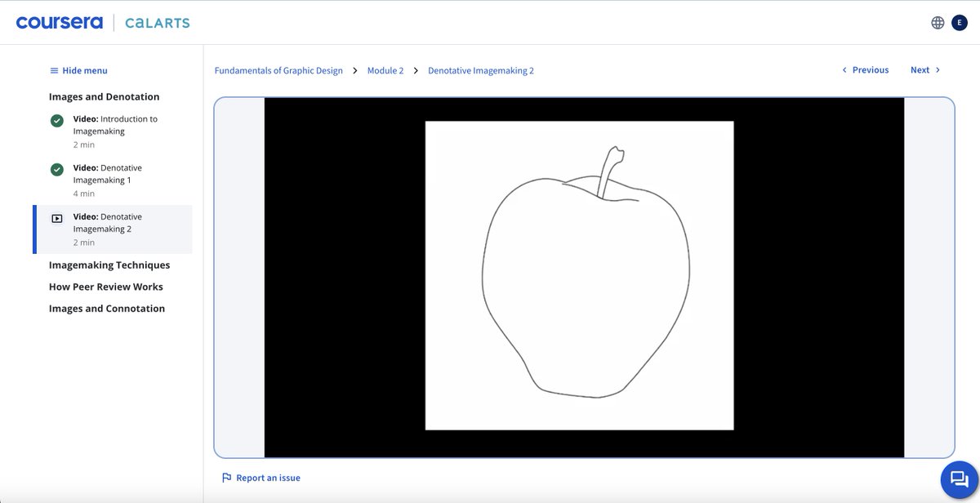Open the chat support button

point(960,479)
